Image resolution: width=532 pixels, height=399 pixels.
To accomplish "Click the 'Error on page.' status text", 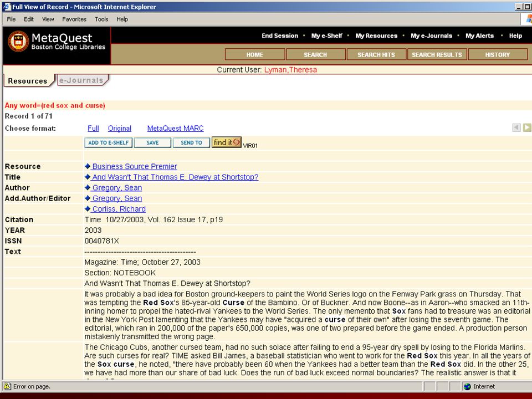I will (x=32, y=386).
